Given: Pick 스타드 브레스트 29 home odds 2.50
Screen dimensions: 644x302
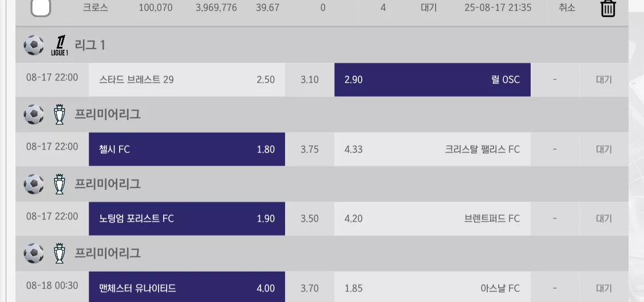Looking at the screenshot, I should (187, 80).
